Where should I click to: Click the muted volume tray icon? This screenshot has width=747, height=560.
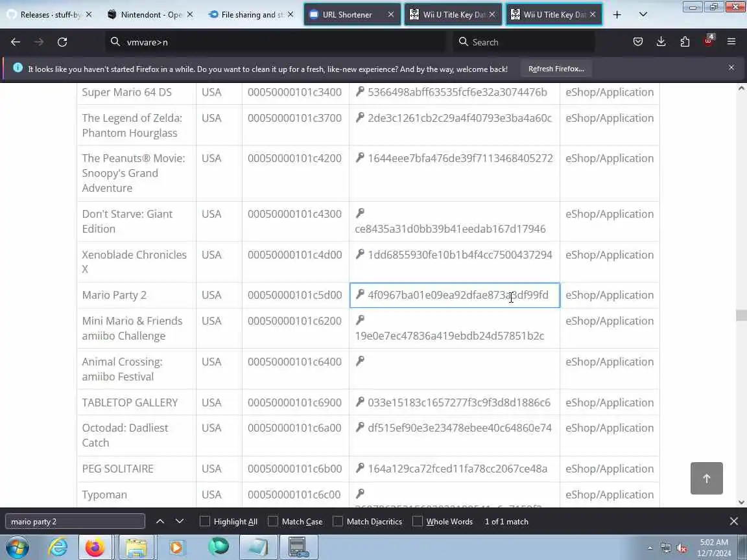click(682, 548)
